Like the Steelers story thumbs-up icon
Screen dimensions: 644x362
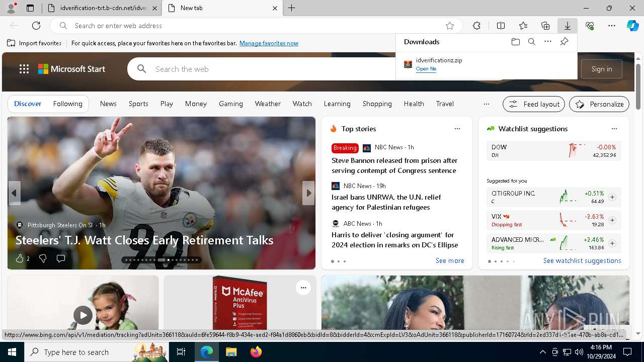[x=20, y=258]
